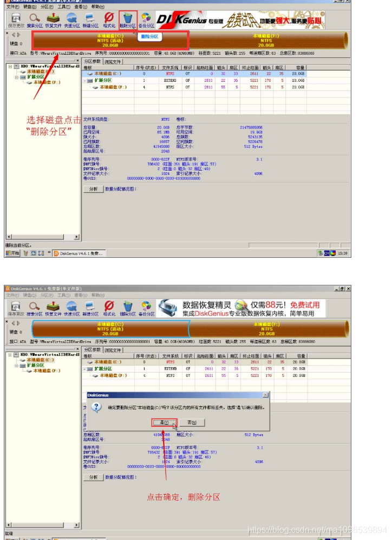Click 搜索分区 magnifier icon in lower screenshot
392x540 pixels.
click(x=35, y=306)
